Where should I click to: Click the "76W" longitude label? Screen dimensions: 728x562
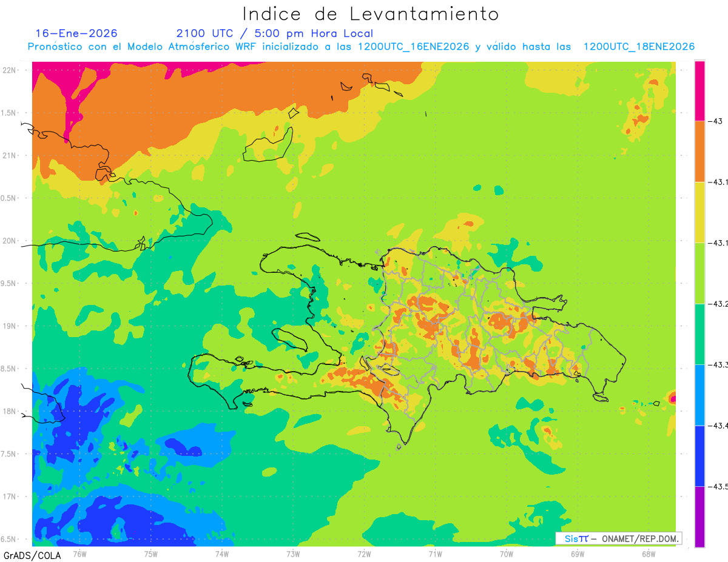(x=79, y=554)
